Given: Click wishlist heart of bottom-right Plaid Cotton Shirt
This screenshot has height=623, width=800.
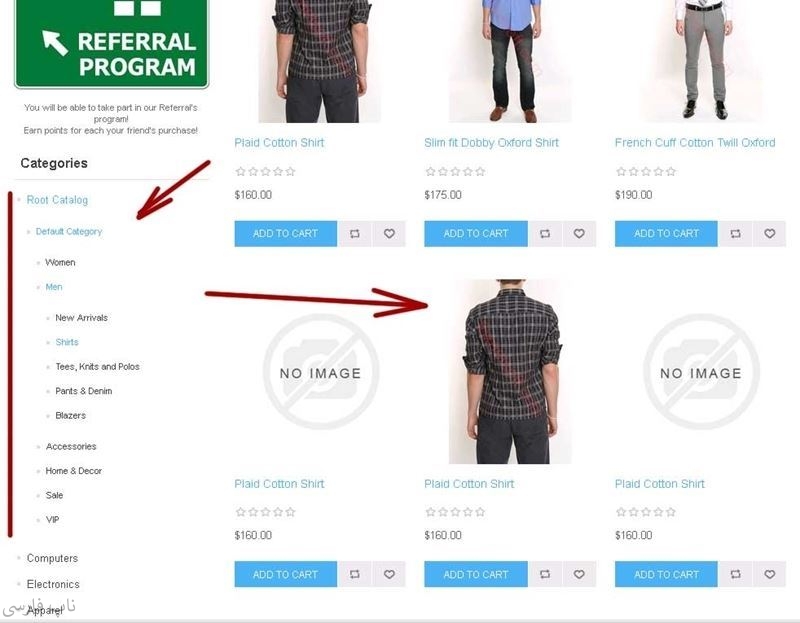Looking at the screenshot, I should 769,575.
